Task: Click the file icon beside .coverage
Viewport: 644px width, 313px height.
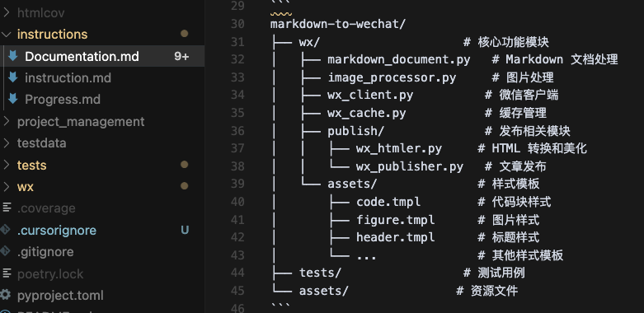Action: coord(6,208)
